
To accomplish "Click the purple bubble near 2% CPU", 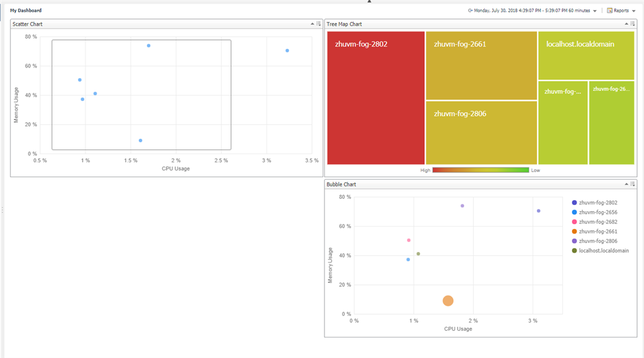I will pos(463,206).
